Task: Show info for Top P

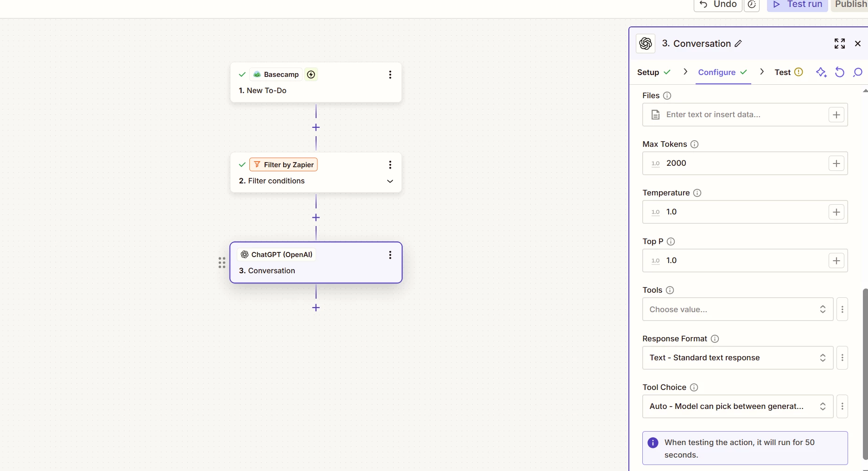Action: (x=671, y=241)
